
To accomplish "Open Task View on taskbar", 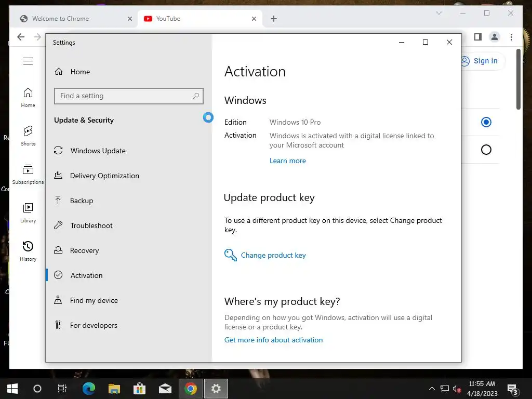I will tap(62, 389).
